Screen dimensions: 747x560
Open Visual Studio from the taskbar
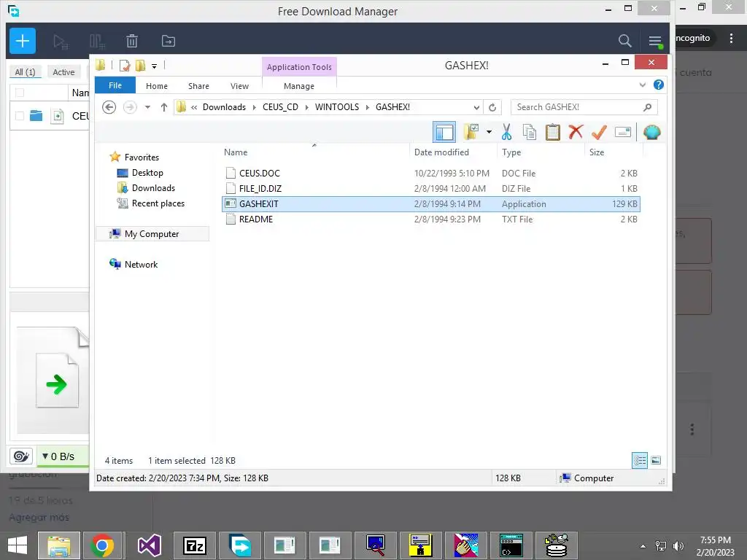point(149,545)
